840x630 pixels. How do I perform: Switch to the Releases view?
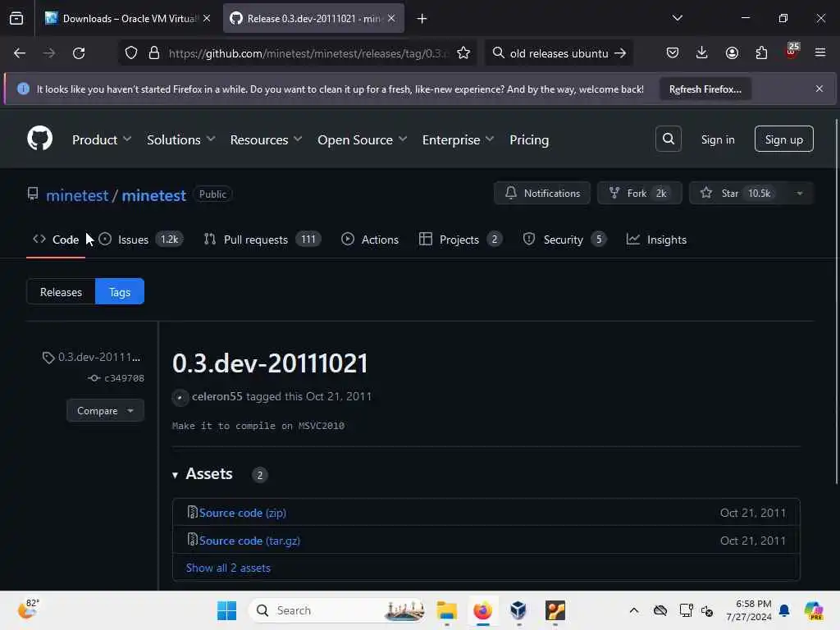61,292
